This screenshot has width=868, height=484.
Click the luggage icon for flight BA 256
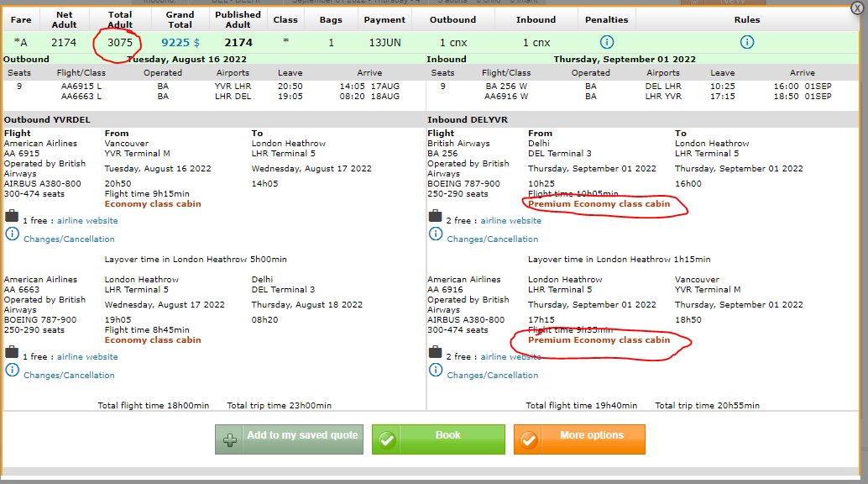point(435,216)
